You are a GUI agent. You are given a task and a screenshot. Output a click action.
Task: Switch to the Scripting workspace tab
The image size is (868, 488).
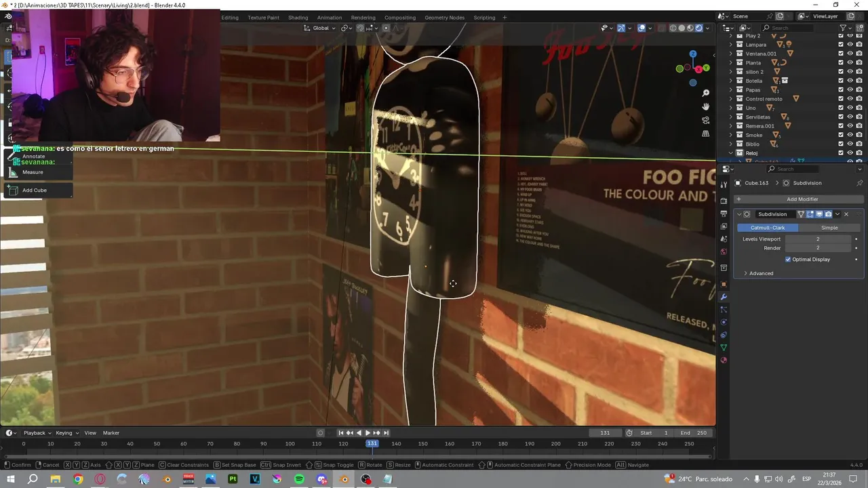[x=484, y=18]
